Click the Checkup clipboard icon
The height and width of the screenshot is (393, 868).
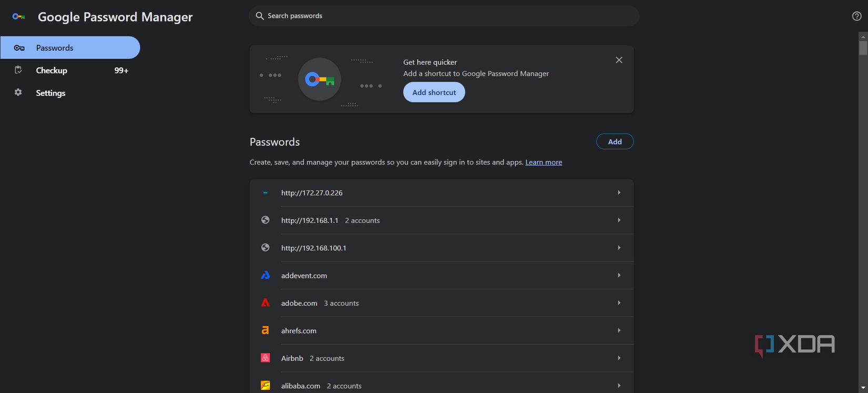click(18, 70)
